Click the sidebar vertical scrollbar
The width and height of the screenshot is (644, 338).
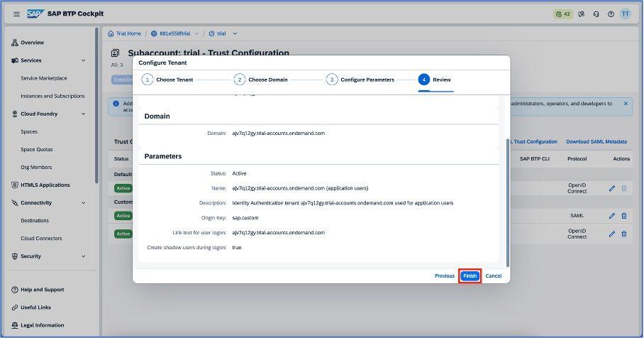[x=97, y=105]
